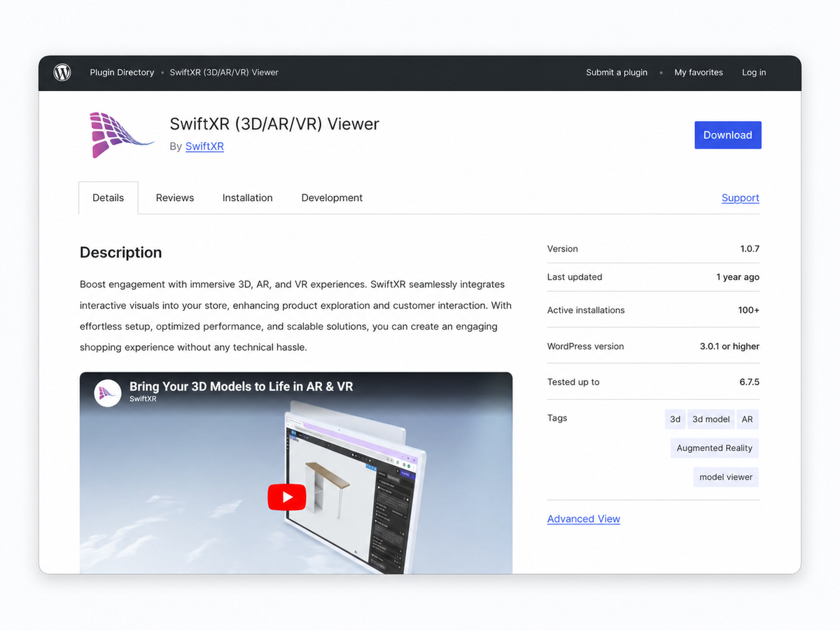The width and height of the screenshot is (840, 630).
Task: Click the 'Version' label
Action: tap(563, 248)
